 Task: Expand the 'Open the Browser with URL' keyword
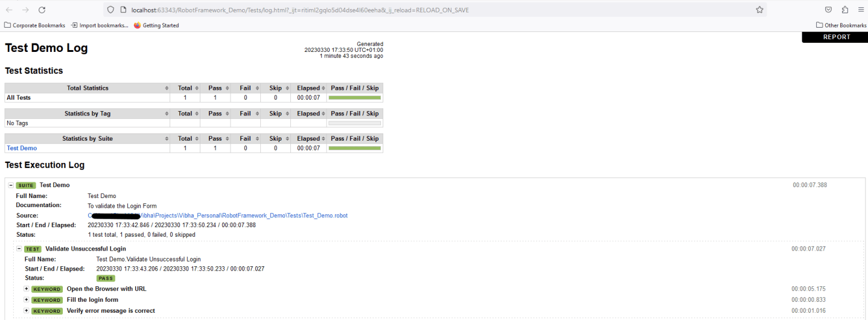coord(27,289)
